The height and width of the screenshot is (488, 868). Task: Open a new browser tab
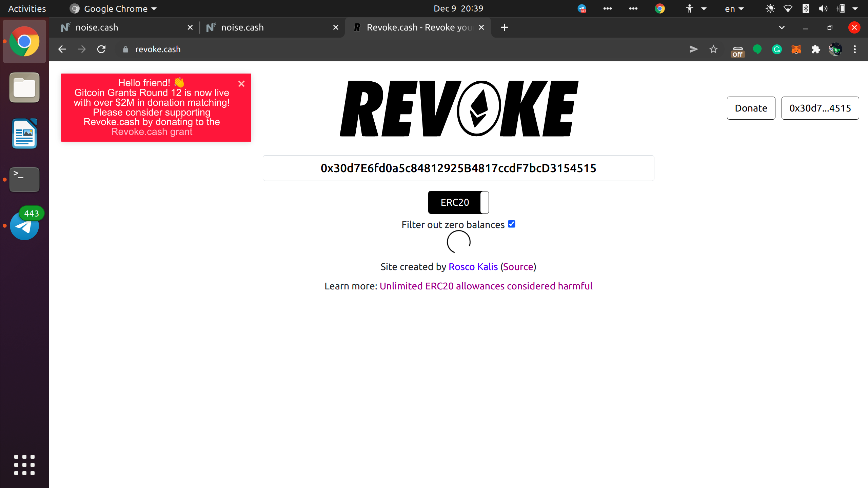pyautogui.click(x=505, y=27)
